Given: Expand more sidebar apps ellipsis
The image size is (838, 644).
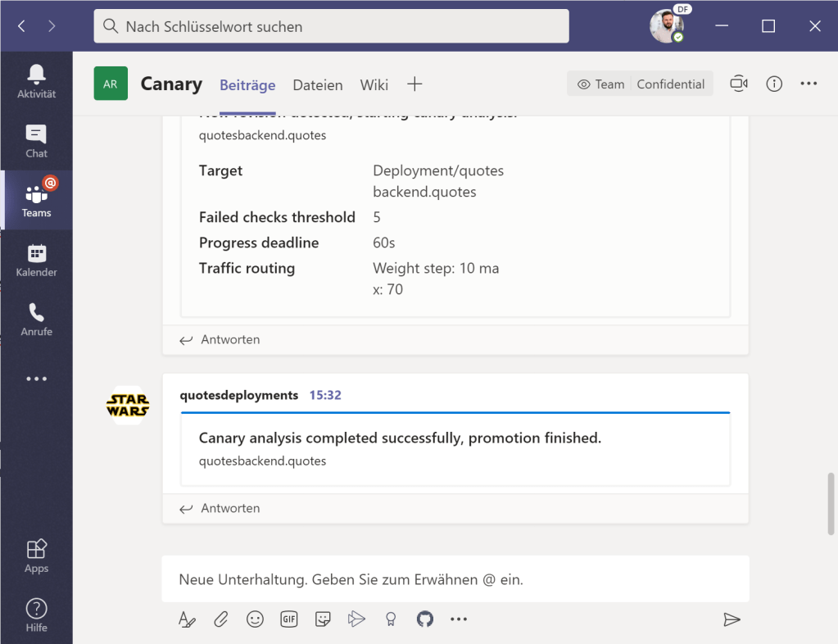Looking at the screenshot, I should 36,379.
